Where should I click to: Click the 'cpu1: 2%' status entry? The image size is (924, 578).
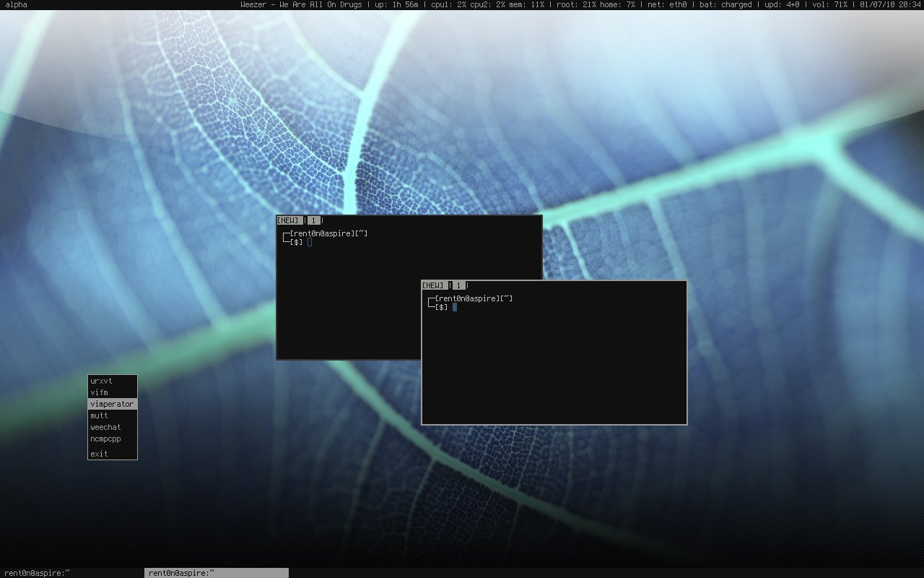(x=448, y=4)
